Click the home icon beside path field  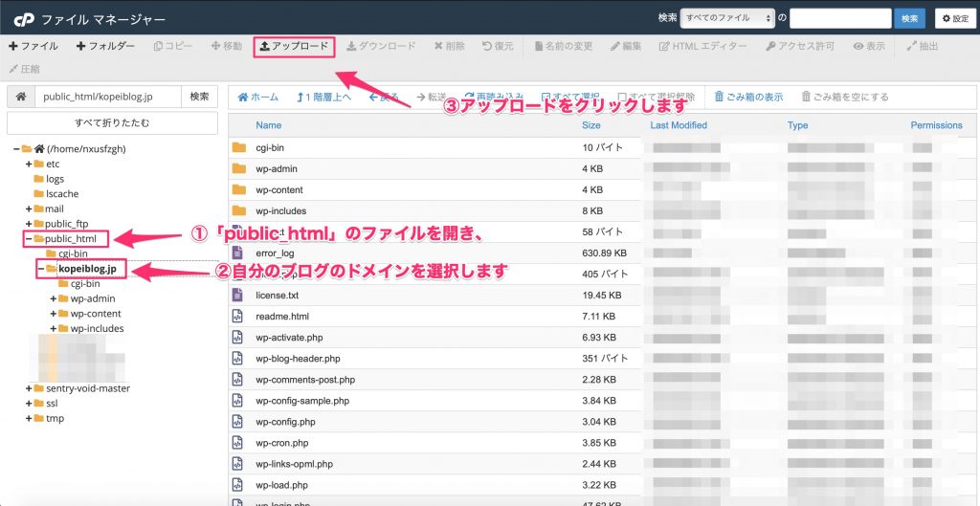pyautogui.click(x=19, y=97)
